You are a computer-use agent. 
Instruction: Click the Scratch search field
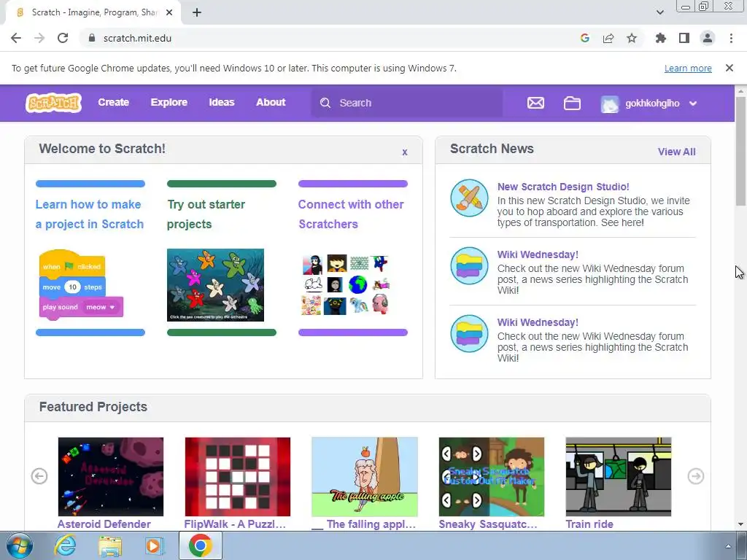coord(407,103)
